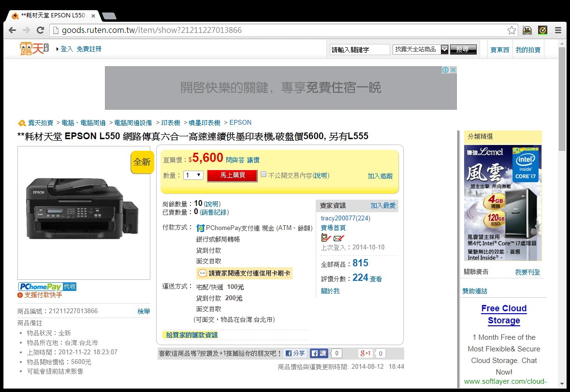Click 登入 login link
The width and height of the screenshot is (570, 392).
(67, 49)
